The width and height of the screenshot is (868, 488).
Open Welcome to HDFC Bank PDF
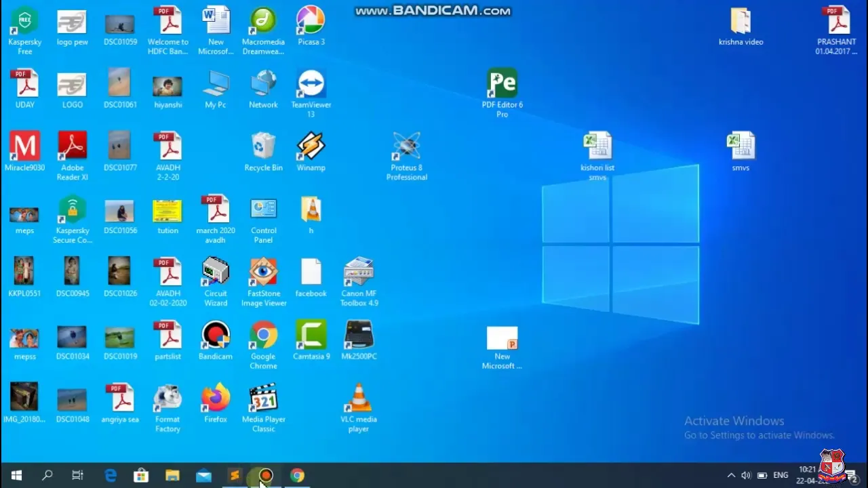pyautogui.click(x=167, y=30)
